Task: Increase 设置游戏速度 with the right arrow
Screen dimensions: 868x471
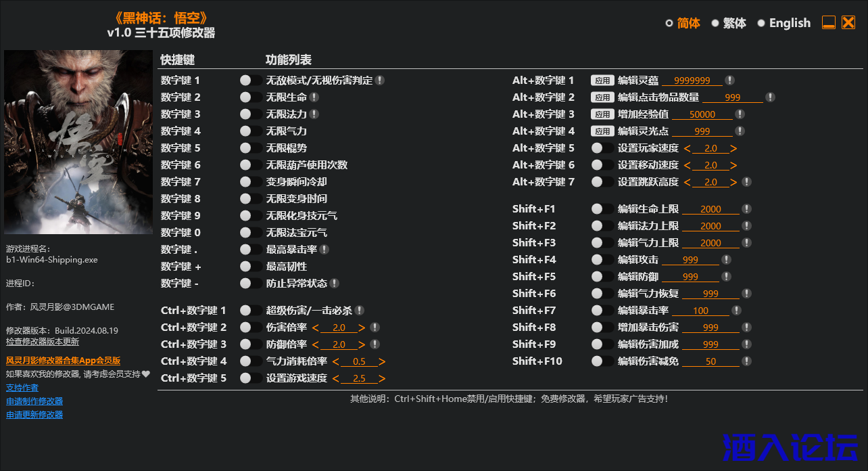Action: pos(383,378)
